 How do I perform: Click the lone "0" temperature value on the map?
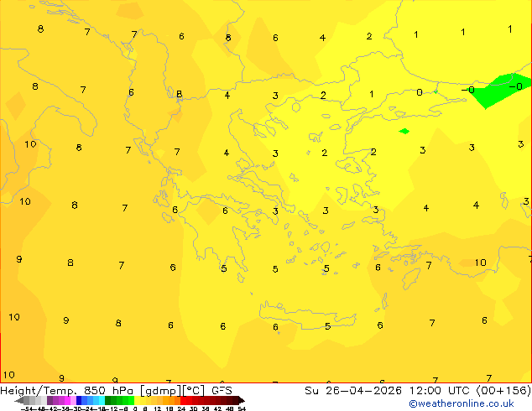pos(420,92)
